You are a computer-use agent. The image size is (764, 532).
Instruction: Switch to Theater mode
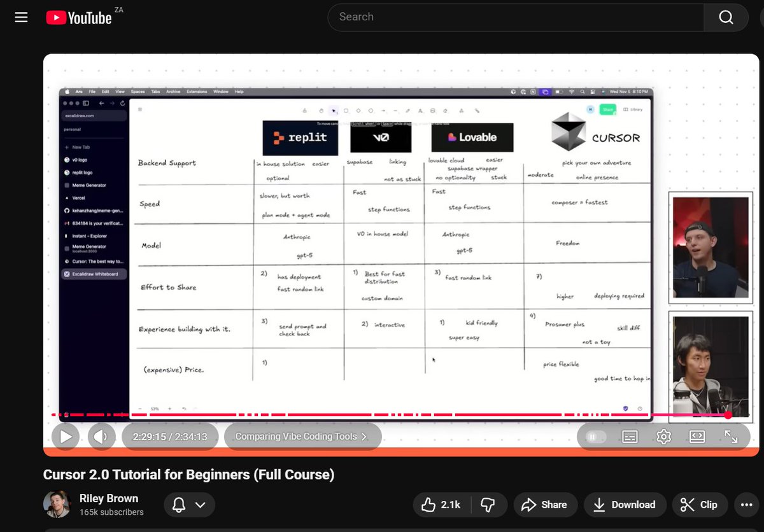(x=697, y=437)
